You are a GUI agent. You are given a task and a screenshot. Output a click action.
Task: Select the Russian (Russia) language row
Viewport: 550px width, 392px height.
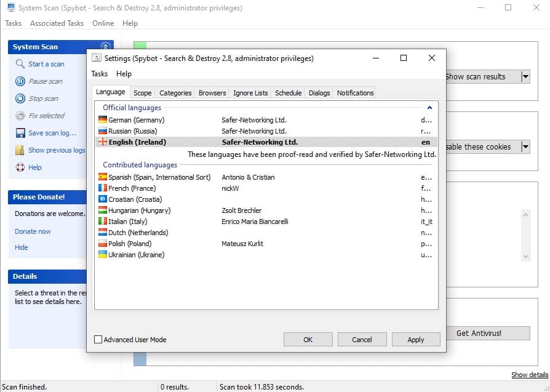(266, 131)
